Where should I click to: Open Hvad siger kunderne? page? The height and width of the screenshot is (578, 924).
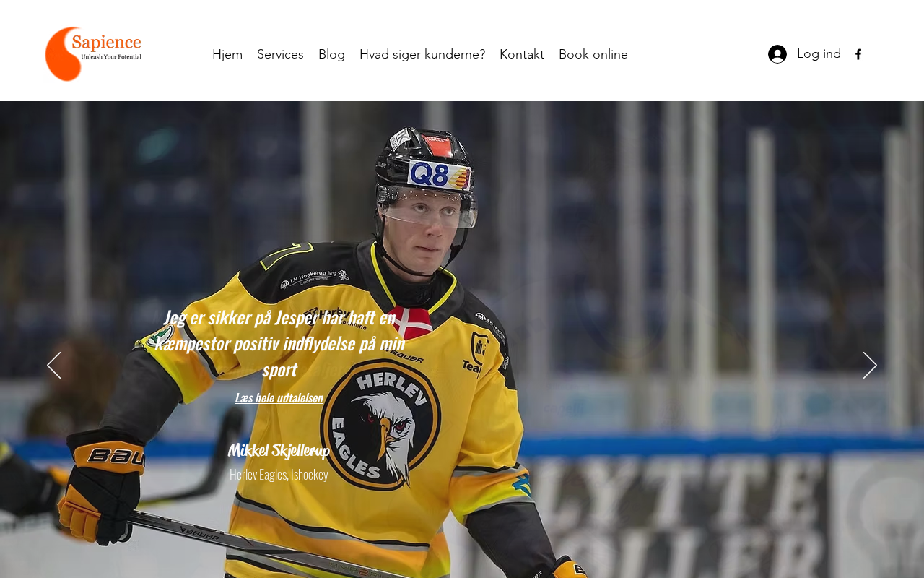click(422, 54)
